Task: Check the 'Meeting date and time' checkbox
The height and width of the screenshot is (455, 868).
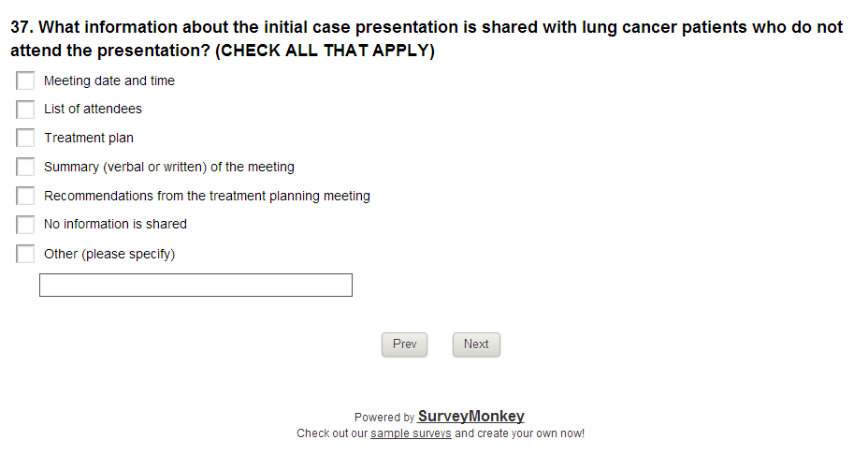Action: tap(25, 81)
